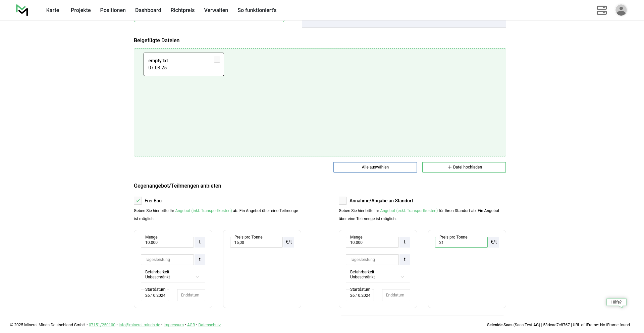Click the Enddatum field under Annahme/Abgabe
Viewport: 644px width, 333px height.
pyautogui.click(x=396, y=295)
